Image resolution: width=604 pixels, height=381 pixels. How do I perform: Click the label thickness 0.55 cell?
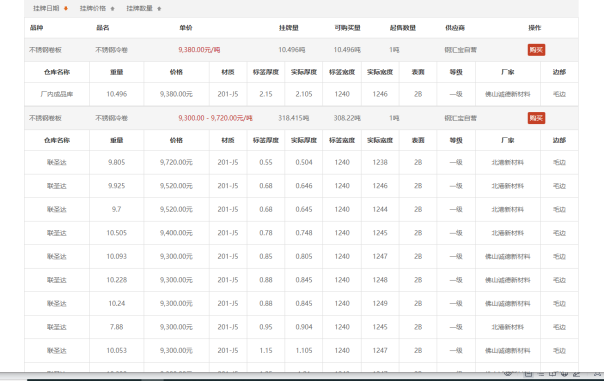(266, 162)
